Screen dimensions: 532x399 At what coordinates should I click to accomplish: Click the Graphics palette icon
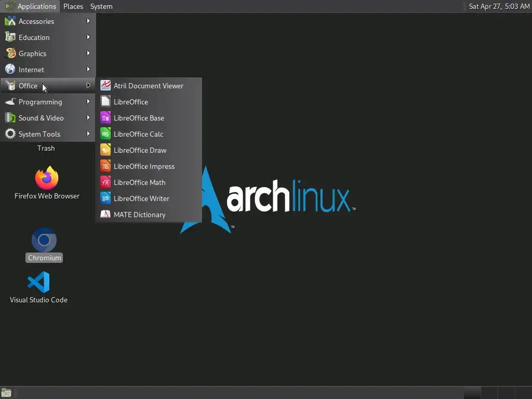tap(10, 54)
